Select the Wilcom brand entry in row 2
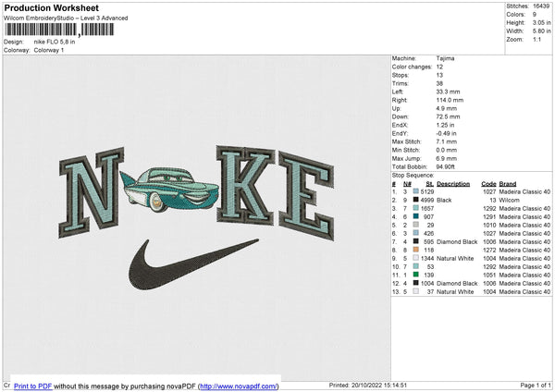 coord(509,200)
